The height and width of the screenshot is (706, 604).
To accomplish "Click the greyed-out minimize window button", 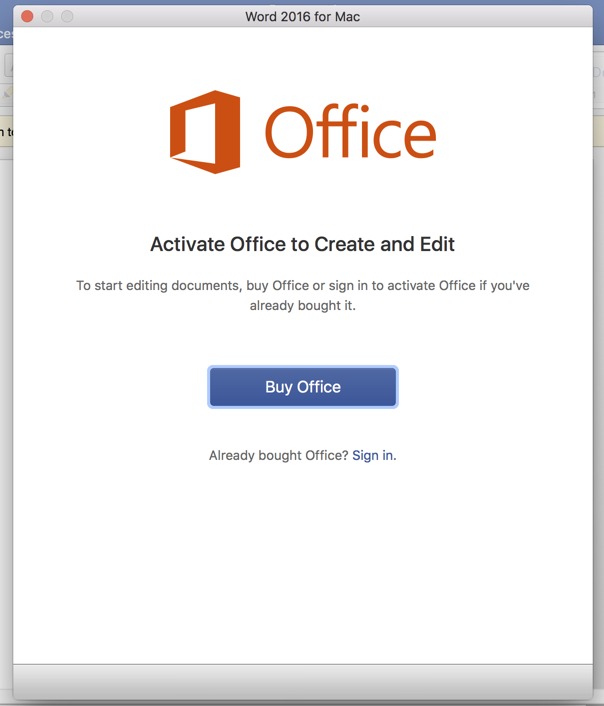I will tap(47, 16).
